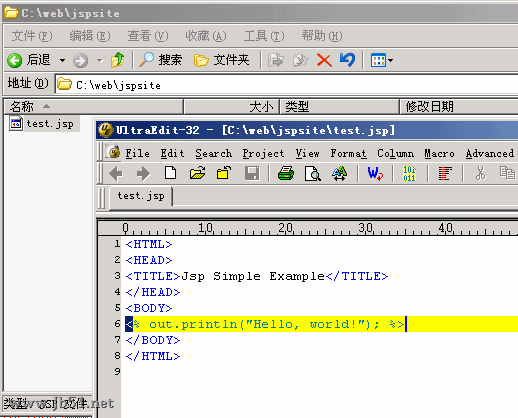The width and height of the screenshot is (518, 418).
Task: Open the Explorer 文件(F) menu
Action: (32, 36)
